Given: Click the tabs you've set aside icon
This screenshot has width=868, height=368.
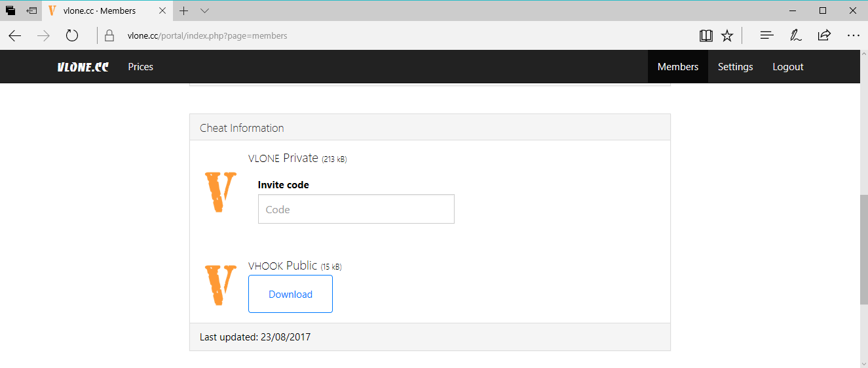Looking at the screenshot, I should coord(11,10).
